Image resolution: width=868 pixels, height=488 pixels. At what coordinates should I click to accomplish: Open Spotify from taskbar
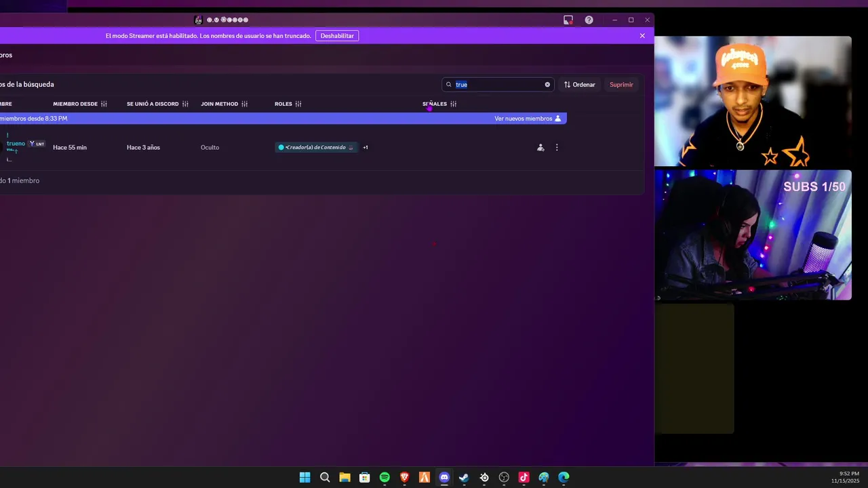point(384,477)
